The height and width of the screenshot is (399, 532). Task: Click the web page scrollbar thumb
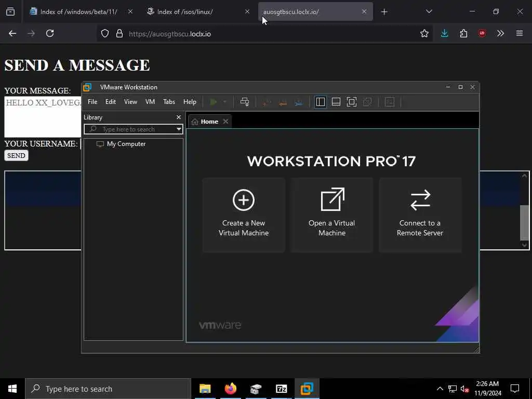tap(524, 222)
